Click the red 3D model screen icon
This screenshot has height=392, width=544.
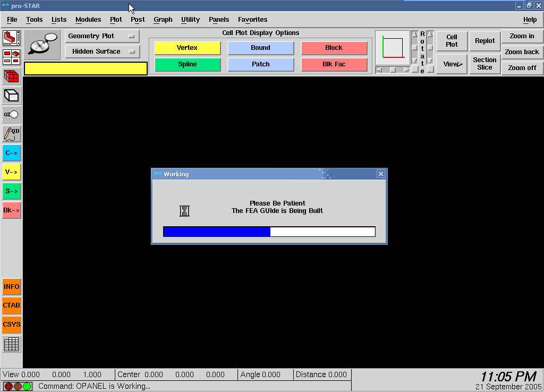pyautogui.click(x=12, y=38)
